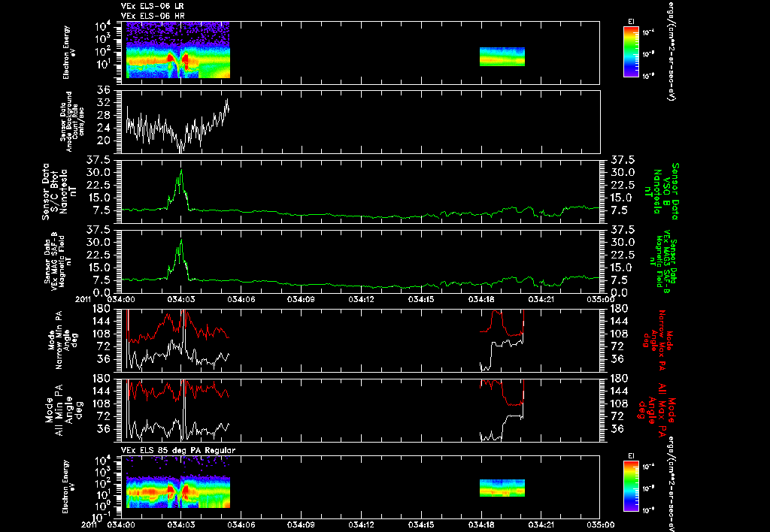The height and width of the screenshot is (532, 770).
Task: Click the "Electron Energy eV" axis label of the bottom panel
Action: tap(69, 486)
